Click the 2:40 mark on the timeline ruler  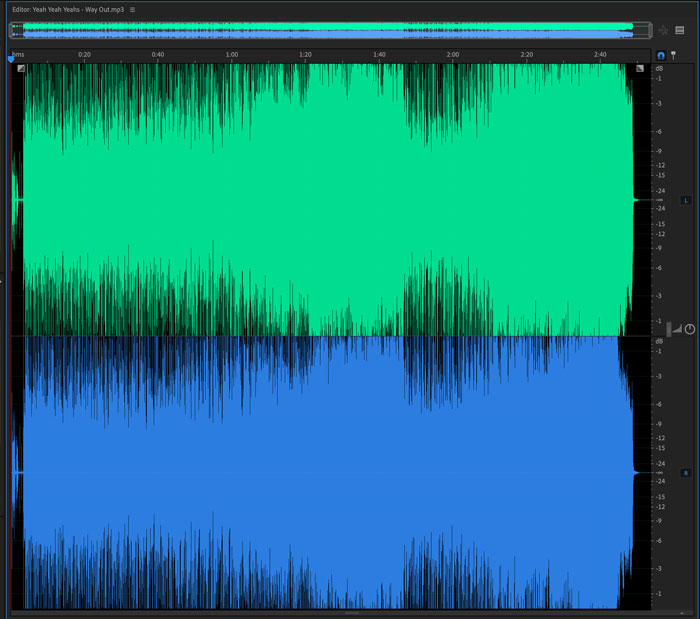coord(600,54)
